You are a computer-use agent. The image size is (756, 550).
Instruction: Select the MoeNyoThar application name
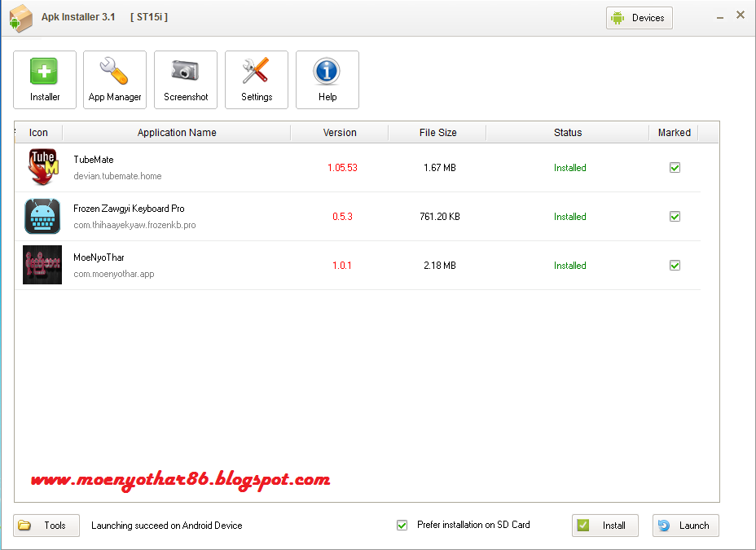coord(99,257)
